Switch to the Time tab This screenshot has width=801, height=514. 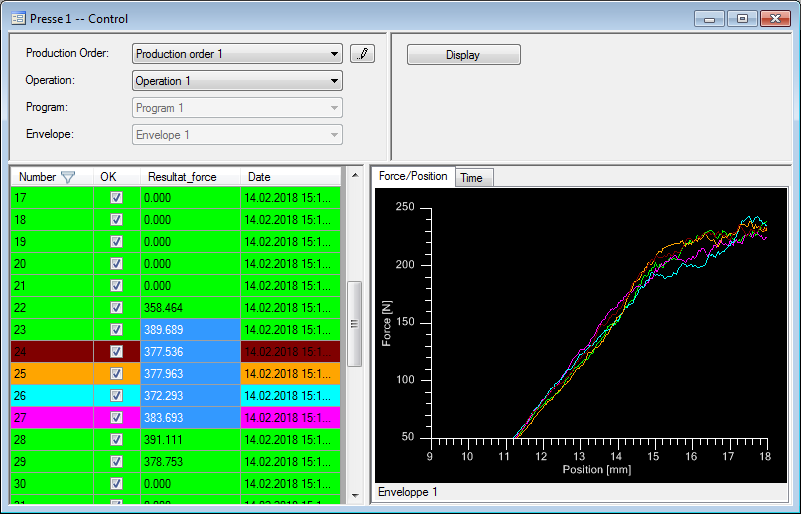click(474, 178)
